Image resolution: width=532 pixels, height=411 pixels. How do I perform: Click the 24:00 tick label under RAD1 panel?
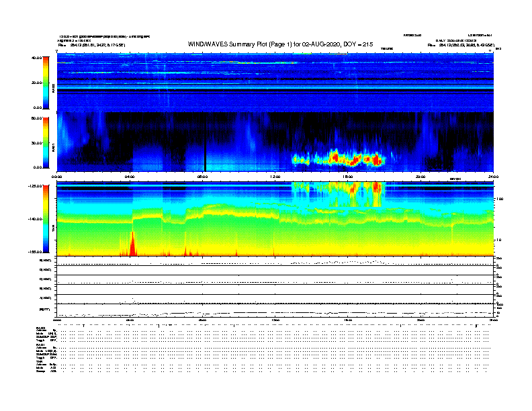493,177
